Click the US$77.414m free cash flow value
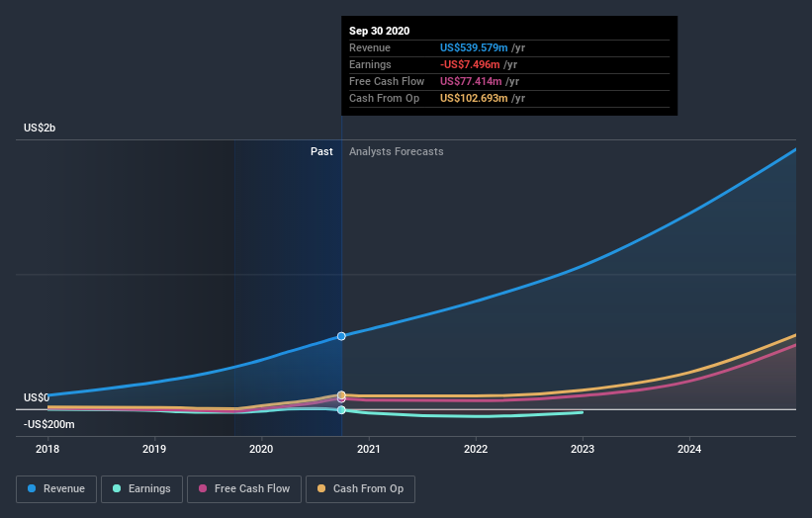 coord(471,81)
